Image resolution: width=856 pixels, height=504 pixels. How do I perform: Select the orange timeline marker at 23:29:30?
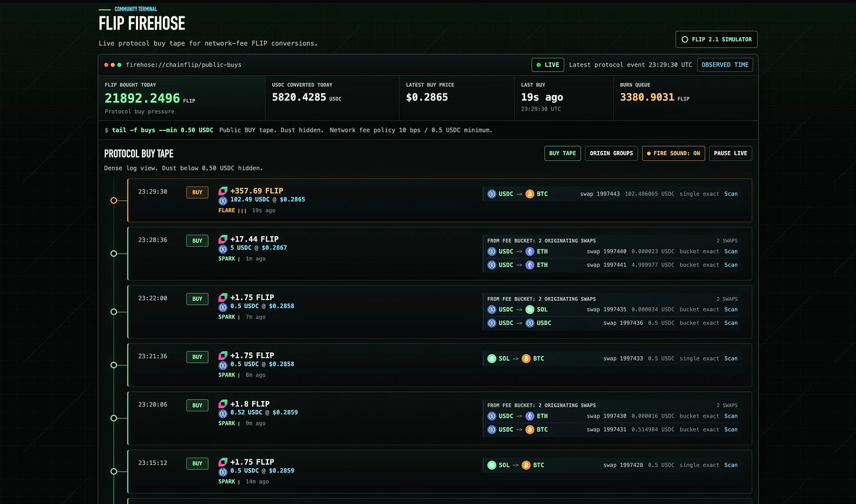pos(113,200)
